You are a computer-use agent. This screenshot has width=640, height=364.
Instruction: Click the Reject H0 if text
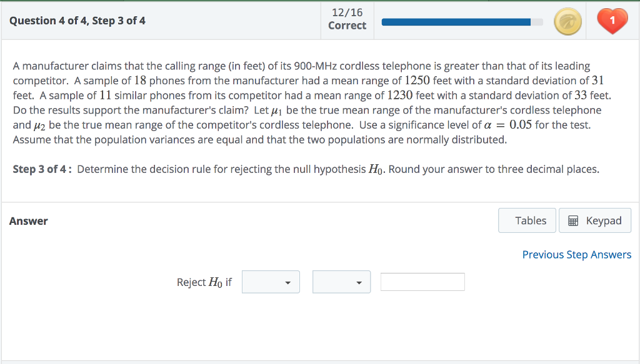[x=204, y=282]
